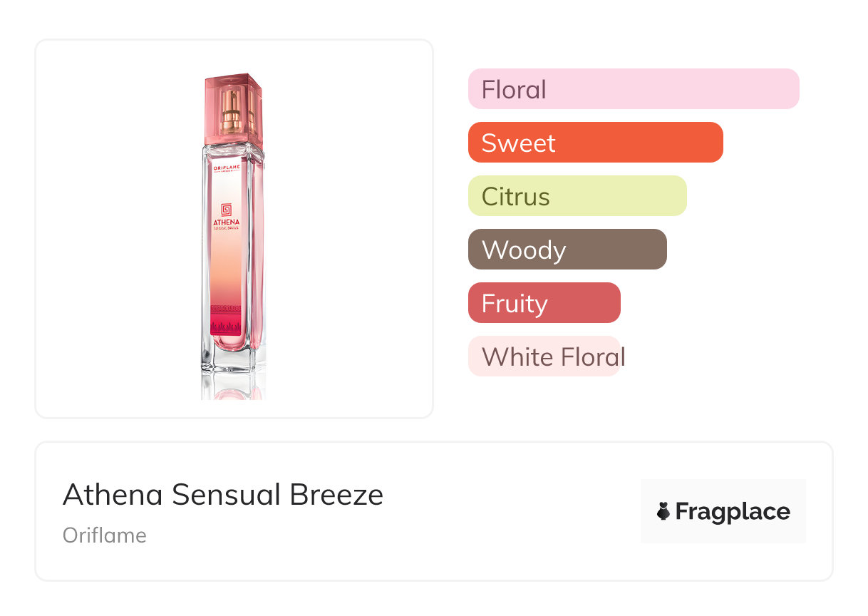Click the square spiral emblem on the bottle
Image resolution: width=868 pixels, height=616 pixels.
[x=227, y=210]
